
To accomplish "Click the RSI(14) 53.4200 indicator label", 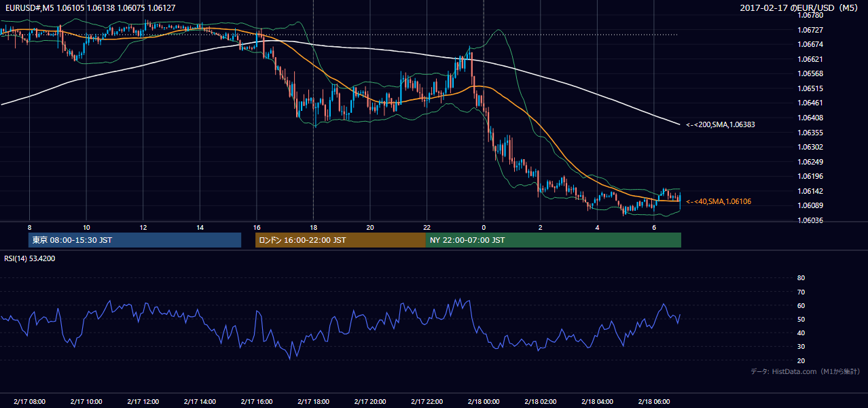I will [30, 258].
